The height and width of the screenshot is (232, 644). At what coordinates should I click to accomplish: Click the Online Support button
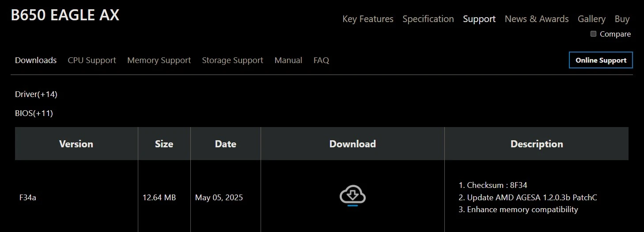[601, 60]
